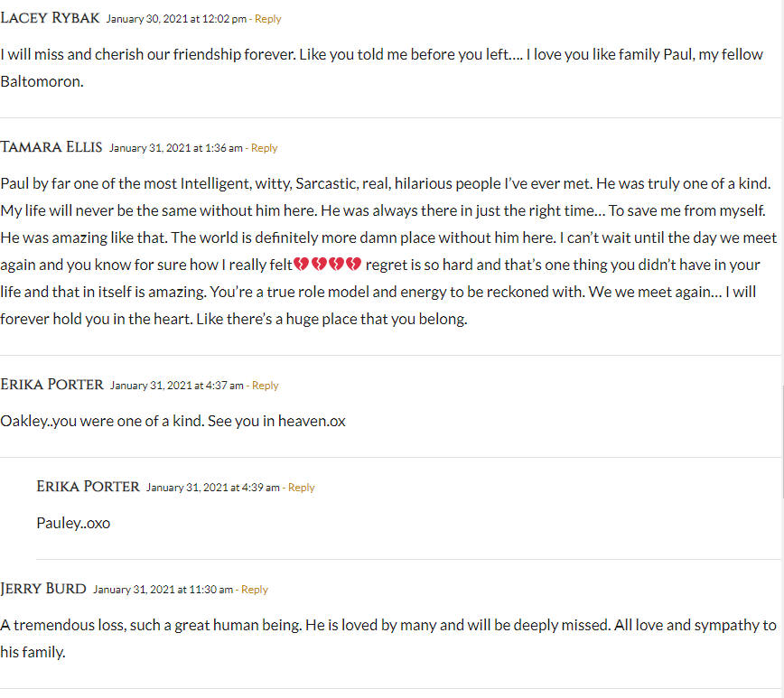
Task: Click the January 30, 2021 12:02 pm timestamp
Action: pyautogui.click(x=176, y=19)
